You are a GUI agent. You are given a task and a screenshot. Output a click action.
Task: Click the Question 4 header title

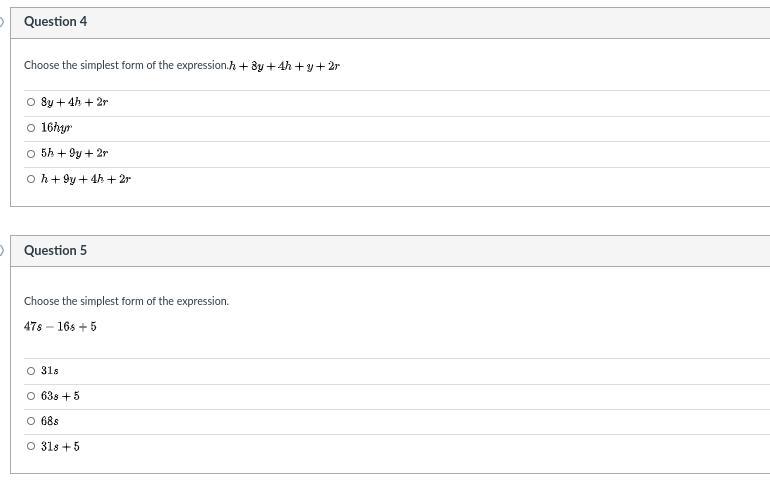click(55, 22)
